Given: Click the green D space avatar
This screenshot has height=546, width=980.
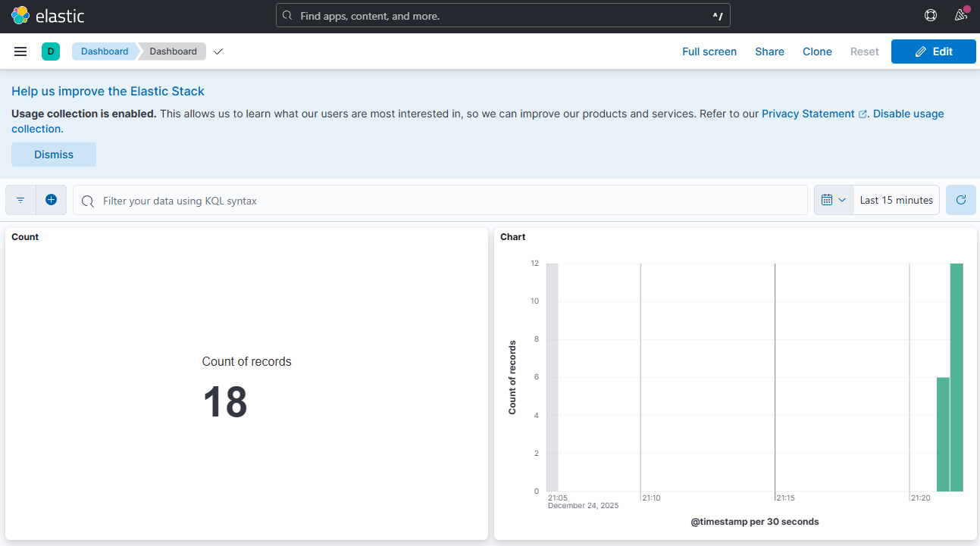Looking at the screenshot, I should (51, 51).
